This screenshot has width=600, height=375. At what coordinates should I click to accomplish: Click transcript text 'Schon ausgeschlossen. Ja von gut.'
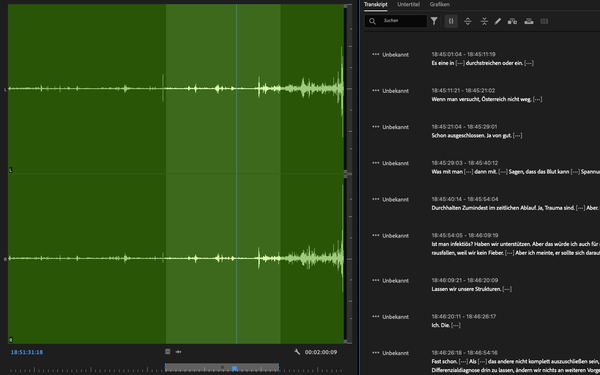tap(477, 135)
